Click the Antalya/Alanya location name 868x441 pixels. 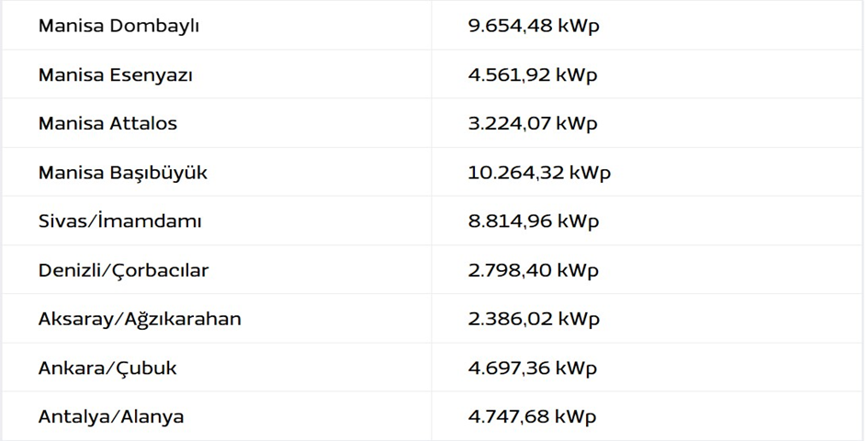111,416
